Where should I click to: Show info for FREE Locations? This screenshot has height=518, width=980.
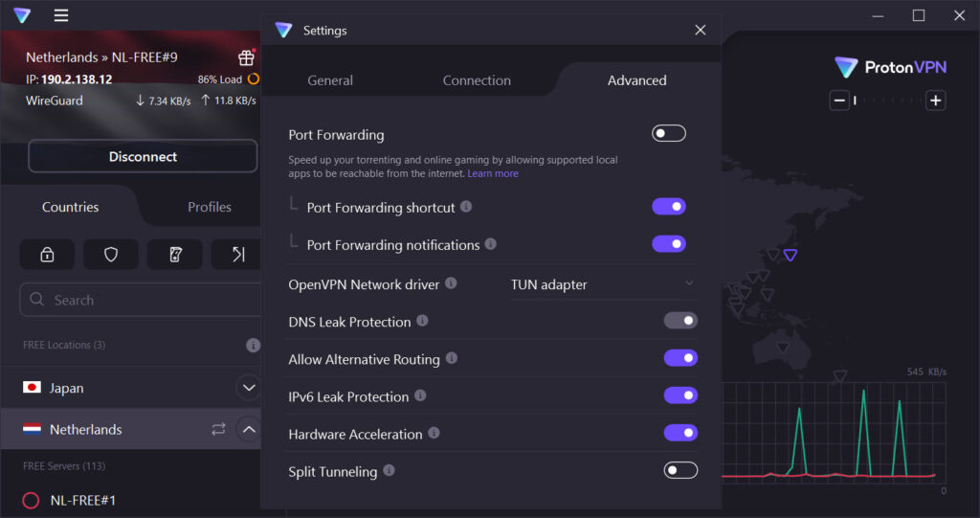[253, 346]
